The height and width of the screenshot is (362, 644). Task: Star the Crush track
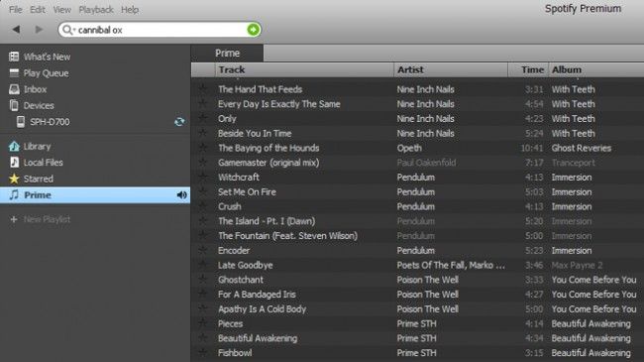[203, 205]
